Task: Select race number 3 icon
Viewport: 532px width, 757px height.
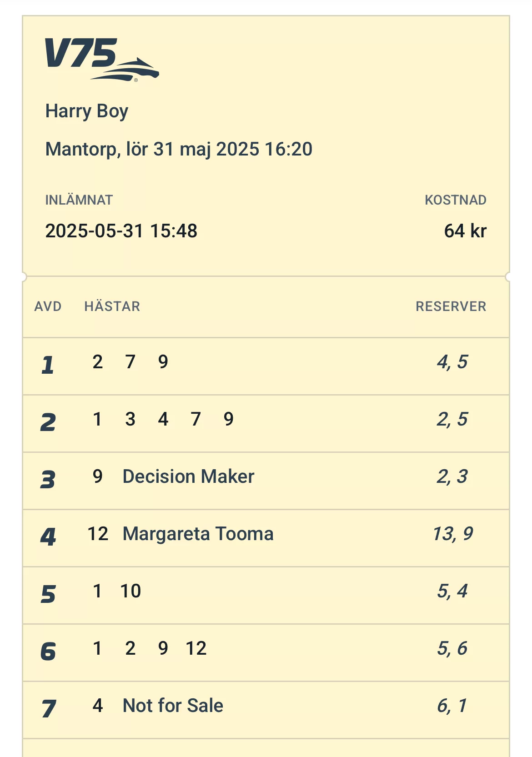Action: (x=48, y=480)
